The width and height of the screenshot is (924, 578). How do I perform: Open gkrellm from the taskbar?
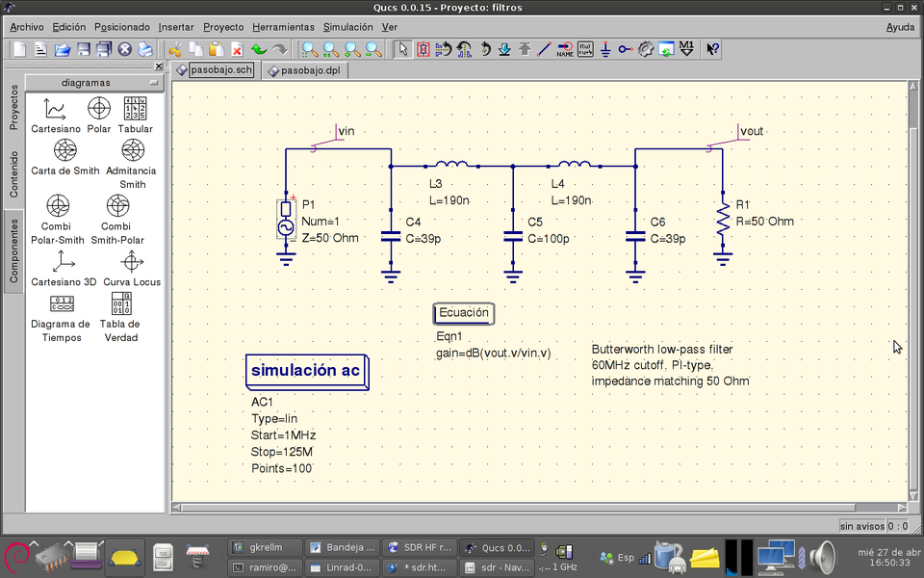266,547
